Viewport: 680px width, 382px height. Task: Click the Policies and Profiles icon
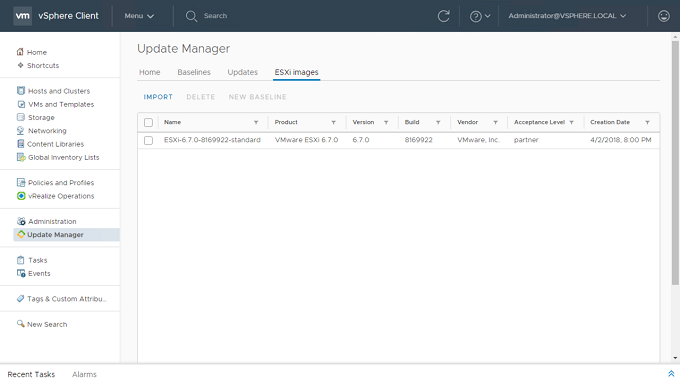coord(21,183)
